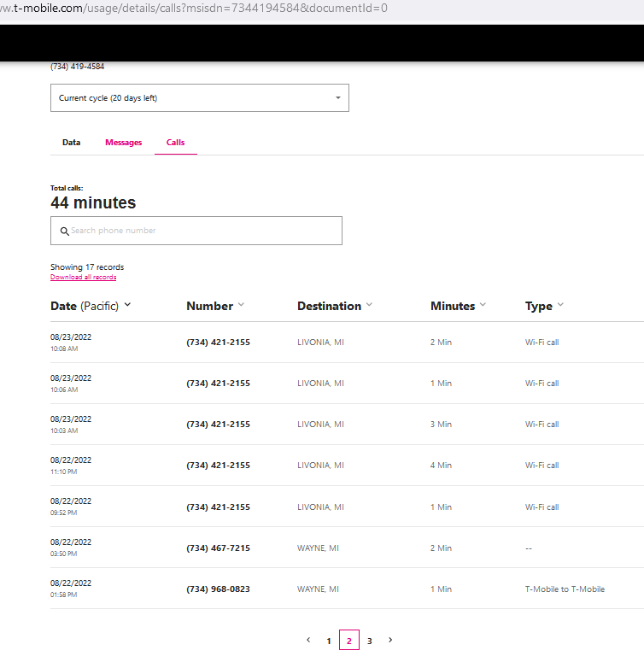Click number (734) 421-2155 at 10:06 AM

pos(218,383)
